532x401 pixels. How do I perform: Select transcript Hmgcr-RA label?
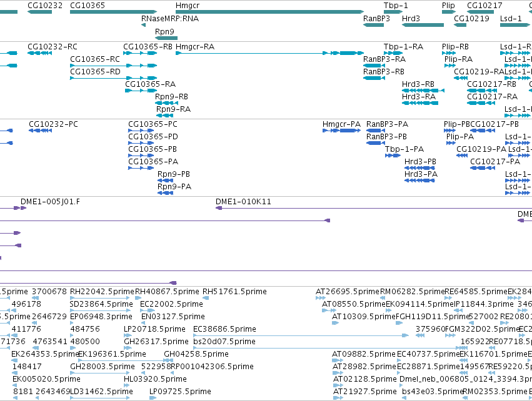coord(195,47)
